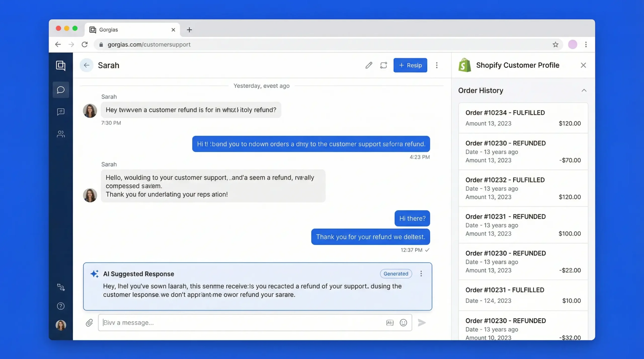Select the Gorgias browser tab
The height and width of the screenshot is (359, 644).
point(132,30)
